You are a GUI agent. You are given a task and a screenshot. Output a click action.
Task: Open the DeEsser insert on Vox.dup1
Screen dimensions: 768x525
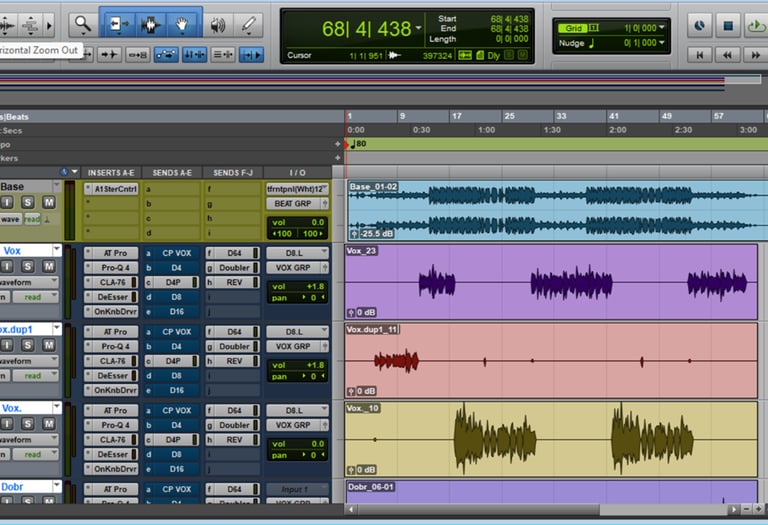click(x=112, y=376)
